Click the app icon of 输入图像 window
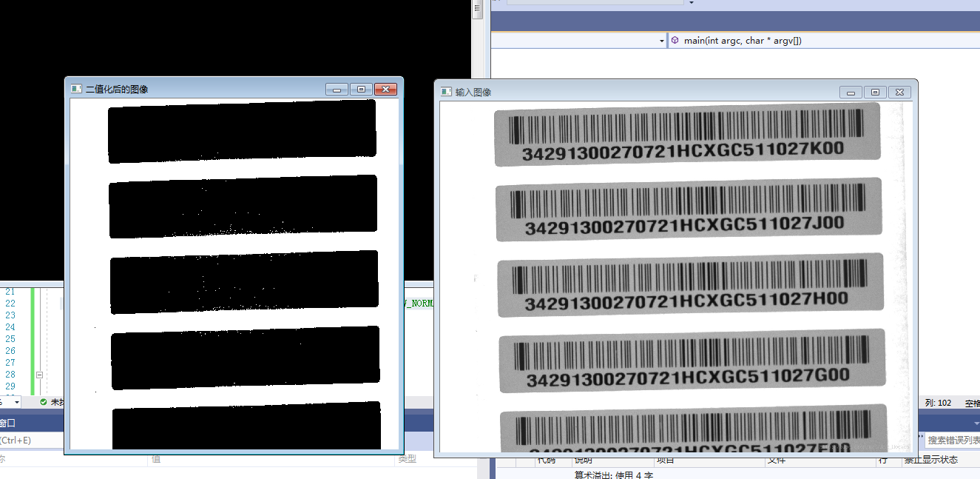 [x=445, y=92]
